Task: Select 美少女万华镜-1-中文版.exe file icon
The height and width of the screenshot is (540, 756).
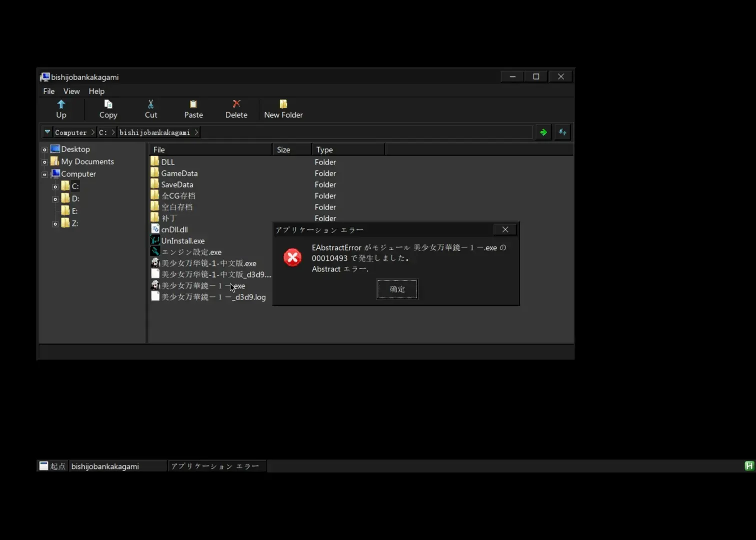Action: 155,263
